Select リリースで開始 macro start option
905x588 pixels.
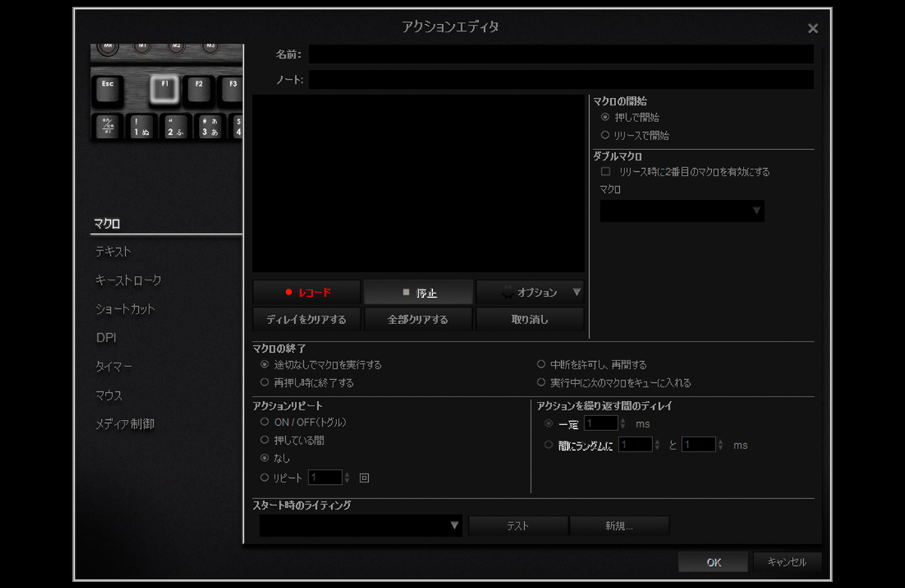click(605, 136)
